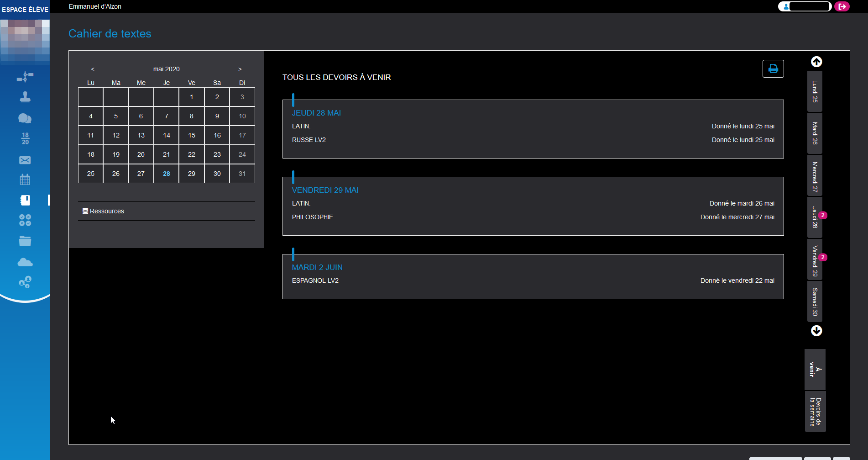
Task: Open the cloud storage icon
Action: pos(25,262)
